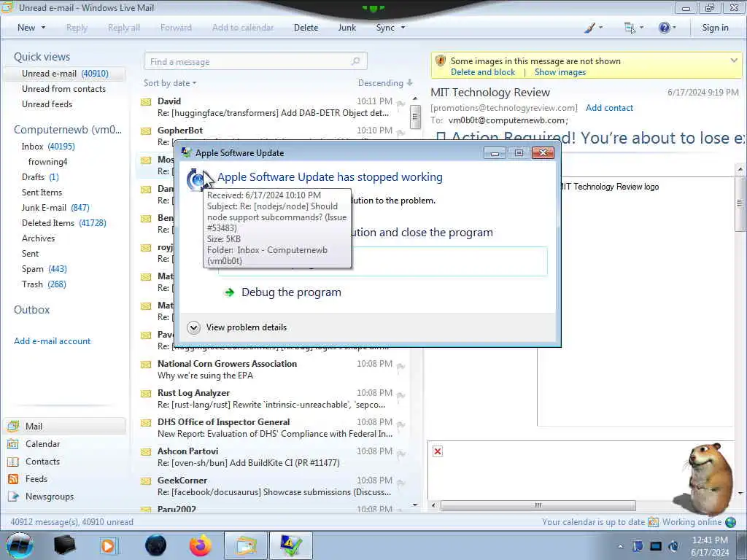Image resolution: width=747 pixels, height=560 pixels.
Task: Click broken image placeholder in preview
Action: pos(438,451)
